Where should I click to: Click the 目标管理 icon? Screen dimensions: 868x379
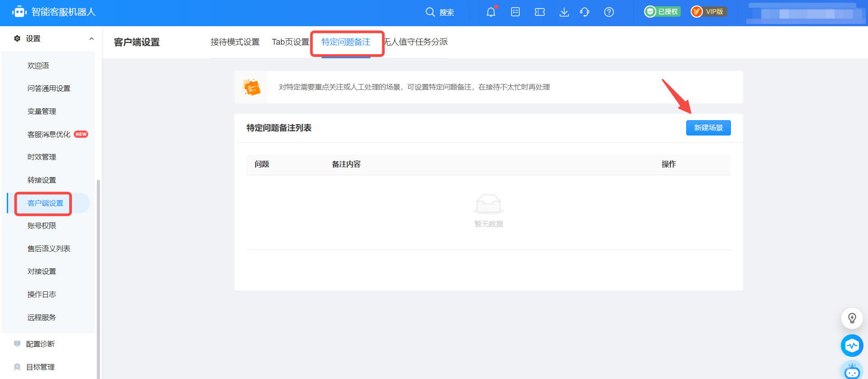pos(17,367)
